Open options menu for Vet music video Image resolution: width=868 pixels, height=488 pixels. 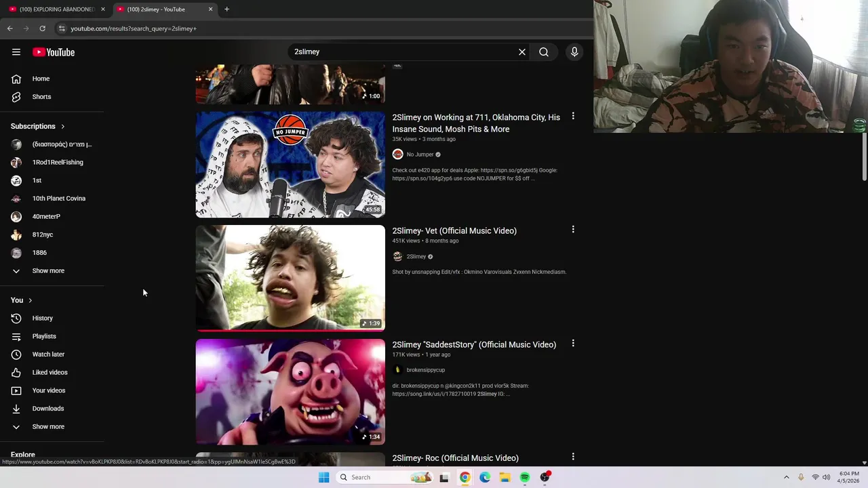point(573,230)
